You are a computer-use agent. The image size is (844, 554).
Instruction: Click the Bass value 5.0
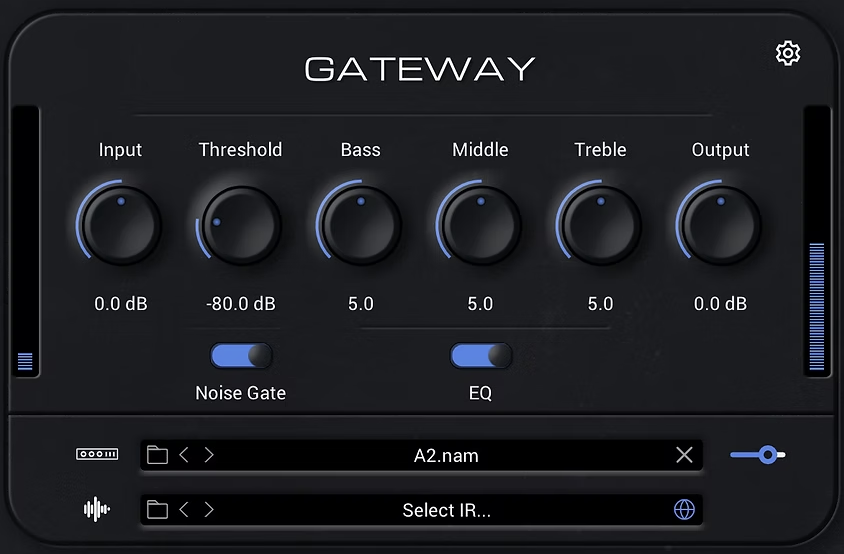tap(361, 304)
